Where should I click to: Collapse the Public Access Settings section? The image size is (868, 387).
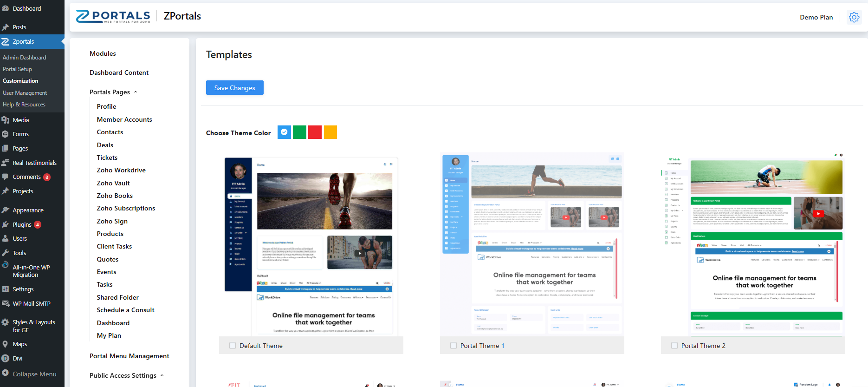pyautogui.click(x=162, y=375)
